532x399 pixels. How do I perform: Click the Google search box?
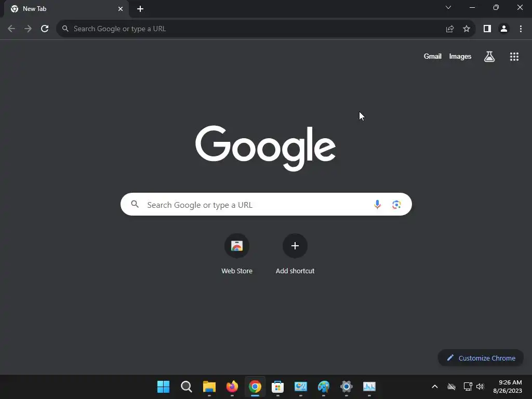click(266, 204)
